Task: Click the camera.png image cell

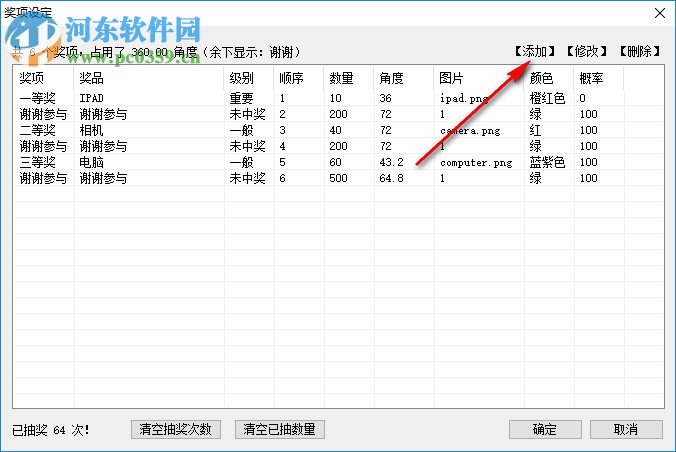Action: [470, 131]
